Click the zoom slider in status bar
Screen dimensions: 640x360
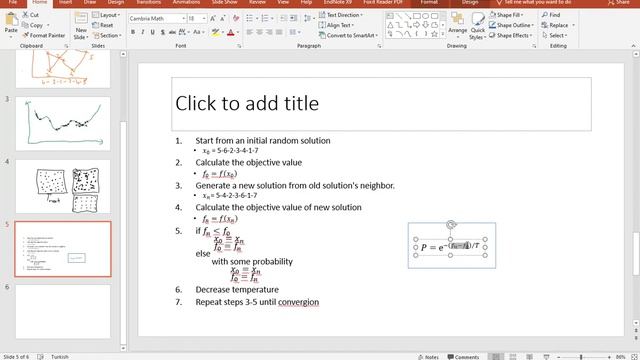[x=581, y=357]
